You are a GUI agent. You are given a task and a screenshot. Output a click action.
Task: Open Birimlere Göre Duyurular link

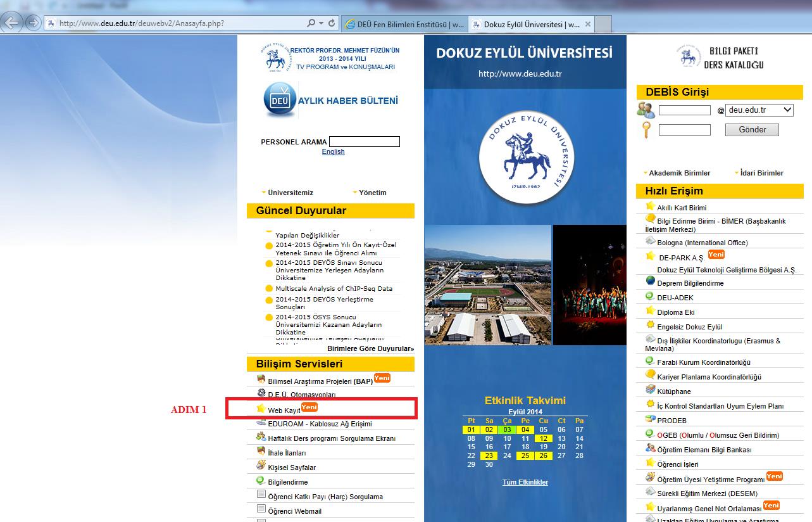pyautogui.click(x=370, y=348)
